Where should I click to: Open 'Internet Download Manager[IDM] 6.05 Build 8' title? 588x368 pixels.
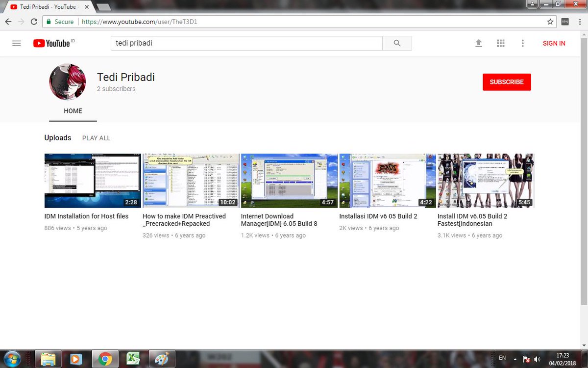click(279, 220)
